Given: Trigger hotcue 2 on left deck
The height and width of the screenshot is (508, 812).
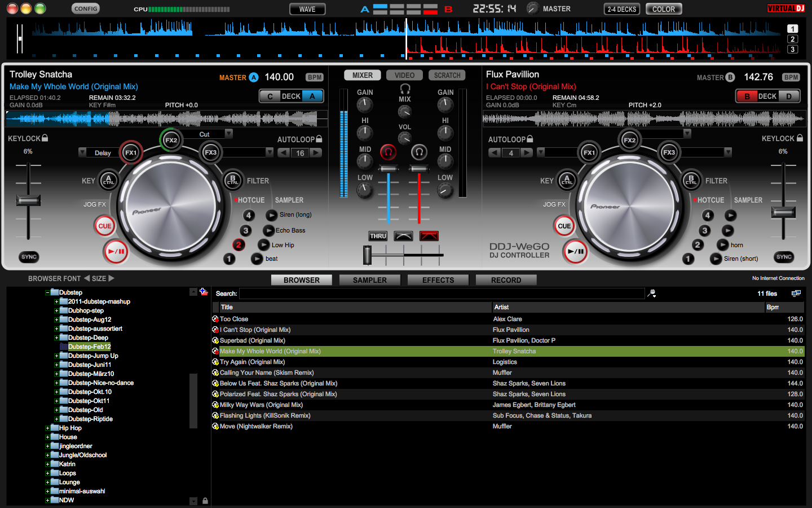Looking at the screenshot, I should pyautogui.click(x=239, y=245).
